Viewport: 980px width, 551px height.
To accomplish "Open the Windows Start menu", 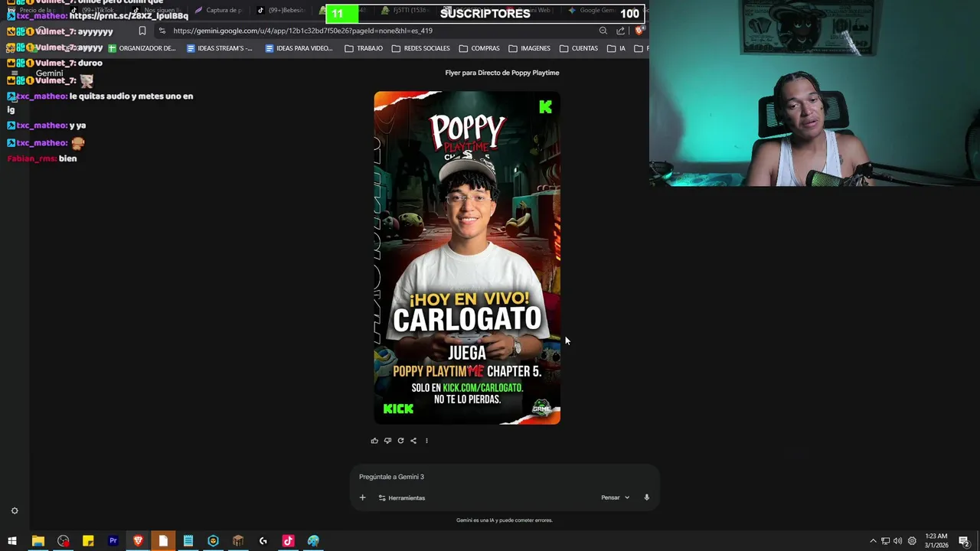I will pos(12,541).
